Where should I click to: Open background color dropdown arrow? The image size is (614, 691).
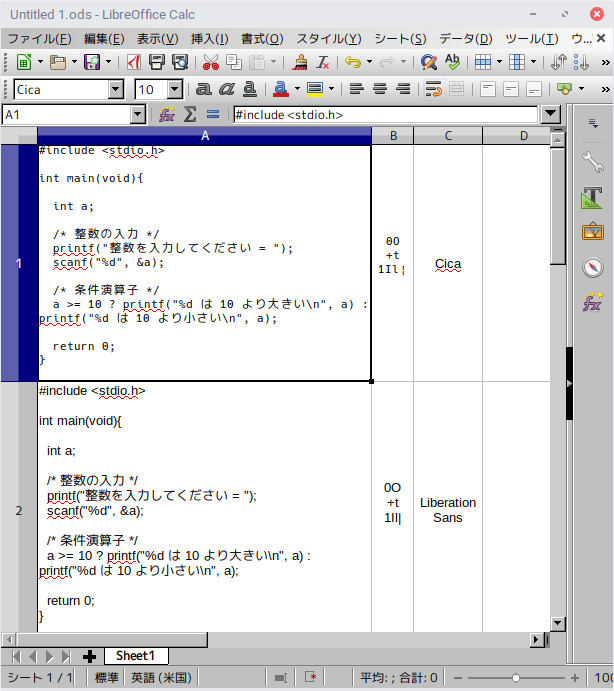tap(331, 89)
